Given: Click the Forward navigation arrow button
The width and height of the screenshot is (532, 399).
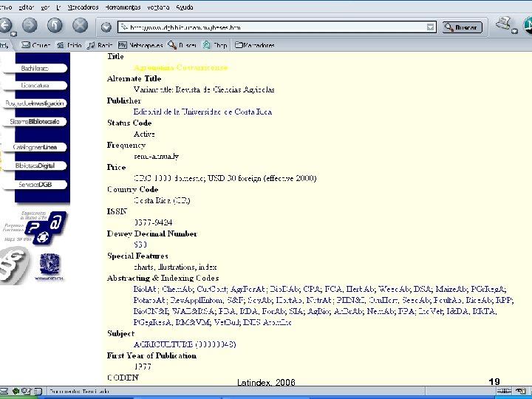Looking at the screenshot, I should [x=30, y=25].
